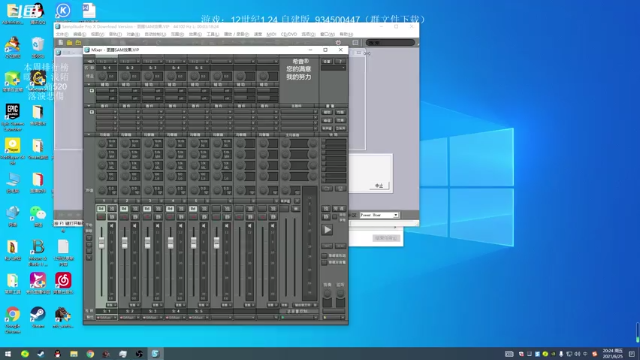Open the notification center in the system tray
640x360 pixels.
point(632,353)
